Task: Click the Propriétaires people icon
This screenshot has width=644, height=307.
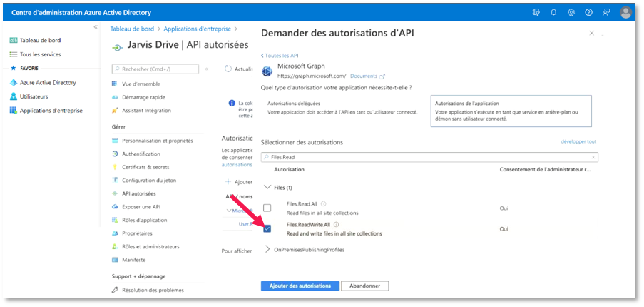Action: point(115,233)
